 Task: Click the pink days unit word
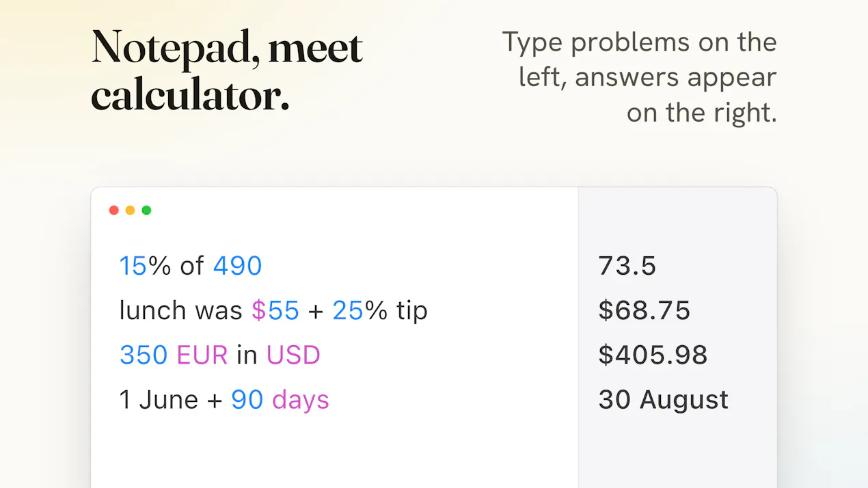click(301, 401)
